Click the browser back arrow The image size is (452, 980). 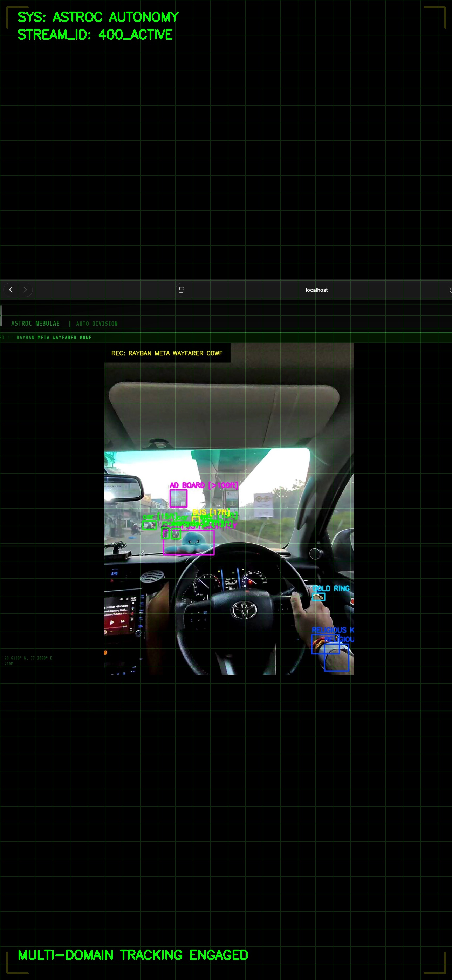tap(11, 290)
